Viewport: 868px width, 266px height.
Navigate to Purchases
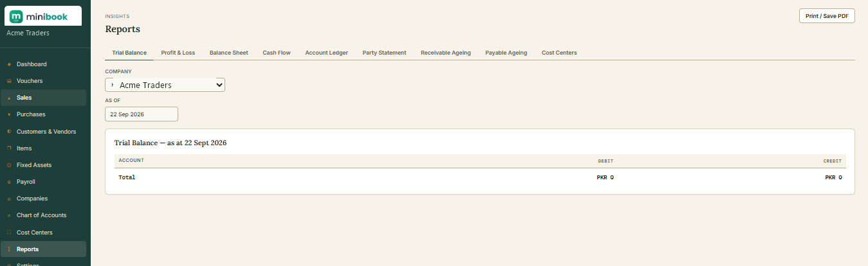click(43, 114)
